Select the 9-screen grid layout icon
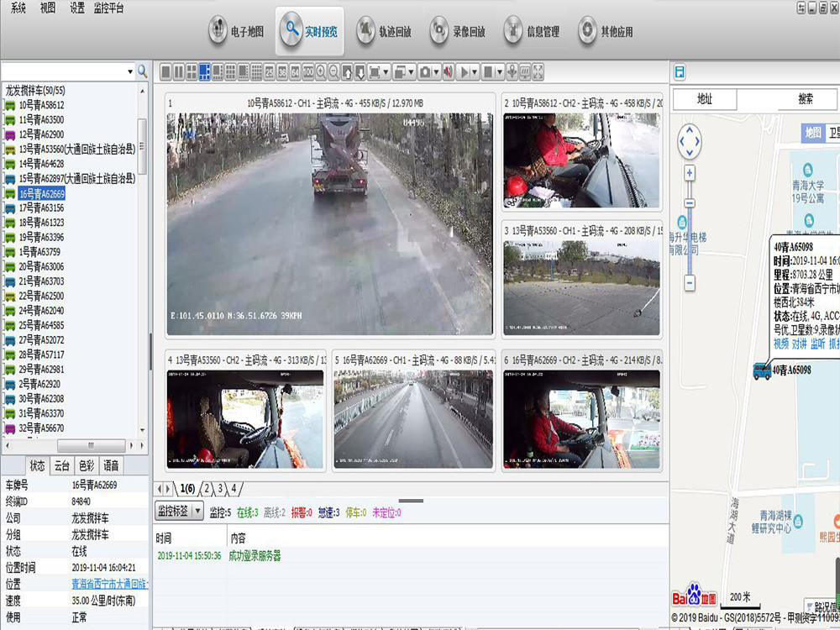Screen dimensions: 840x630 (x=228, y=73)
